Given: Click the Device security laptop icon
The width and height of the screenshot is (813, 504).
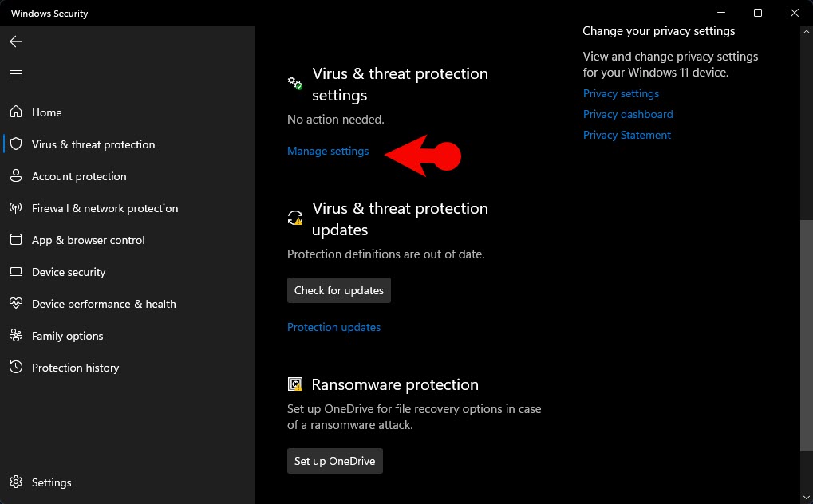Looking at the screenshot, I should [16, 272].
